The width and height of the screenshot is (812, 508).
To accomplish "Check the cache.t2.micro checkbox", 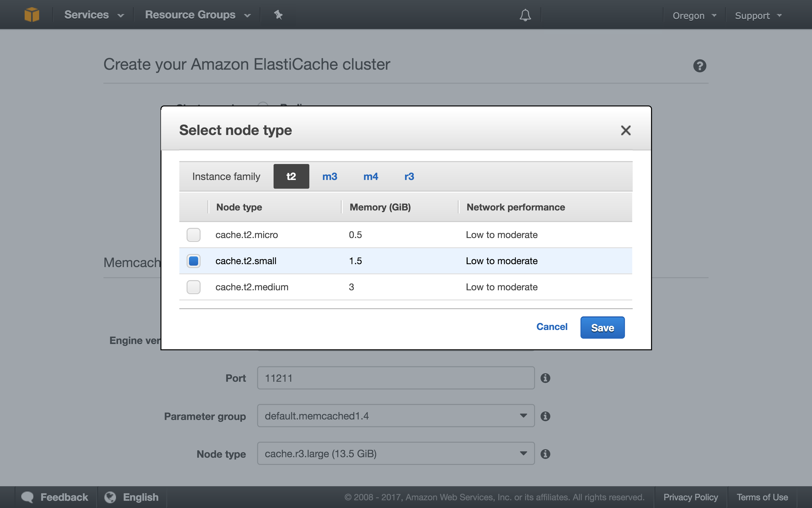I will pyautogui.click(x=194, y=235).
